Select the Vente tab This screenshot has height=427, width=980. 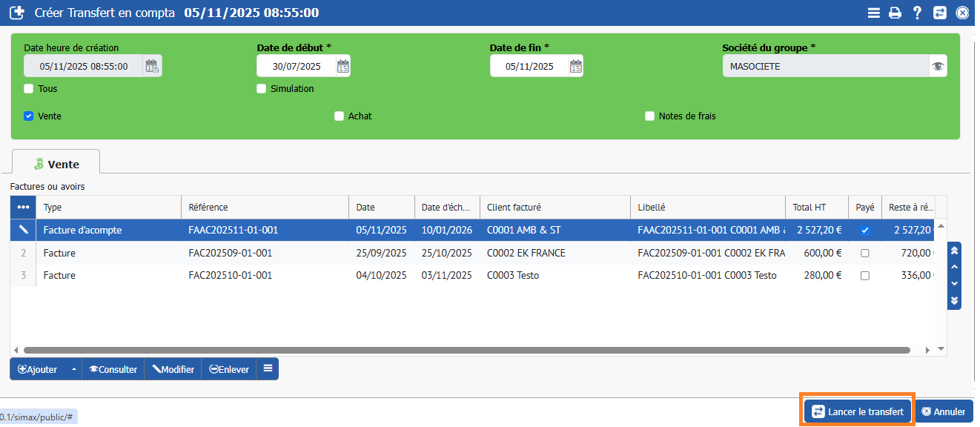click(56, 164)
